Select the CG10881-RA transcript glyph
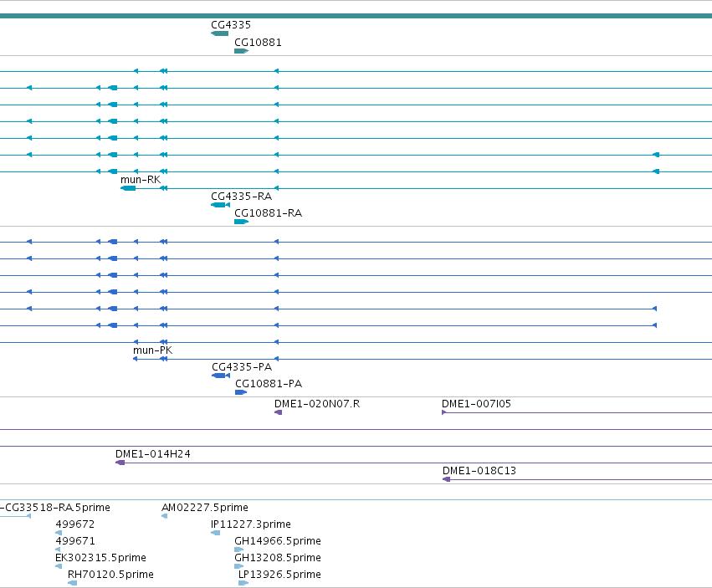This screenshot has width=712, height=588. 241,222
